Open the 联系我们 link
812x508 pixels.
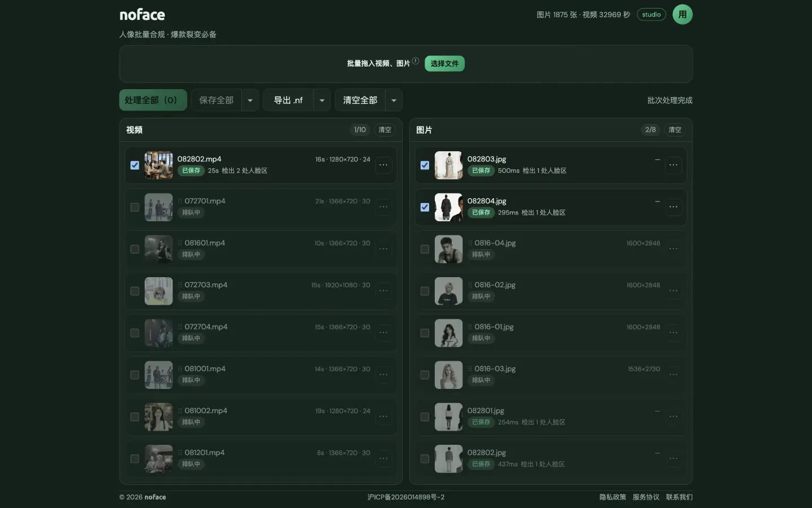click(679, 497)
